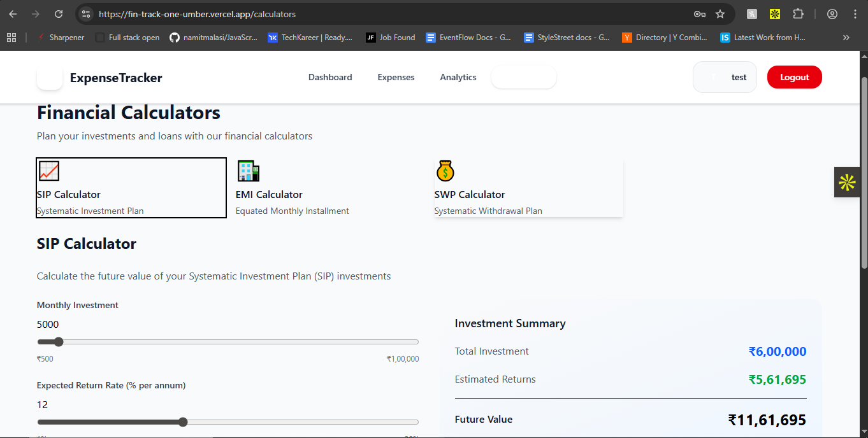Open Chrome profile avatar

pyautogui.click(x=832, y=14)
